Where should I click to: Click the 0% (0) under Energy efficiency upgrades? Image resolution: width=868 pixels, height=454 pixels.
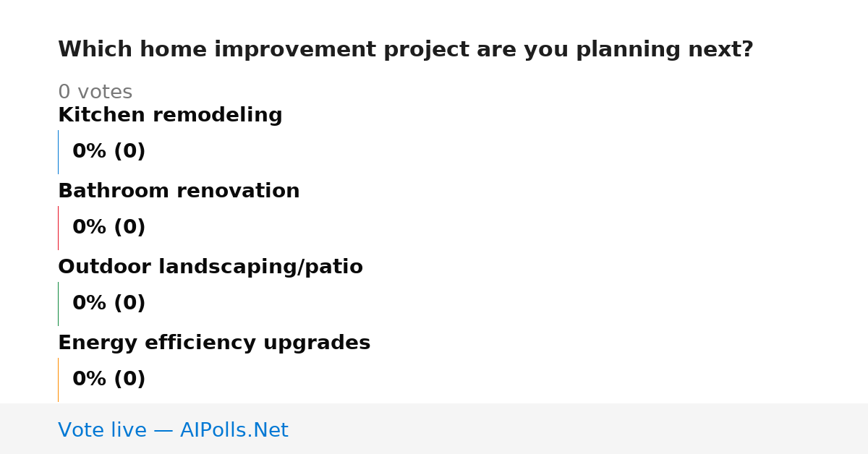pyautogui.click(x=109, y=380)
